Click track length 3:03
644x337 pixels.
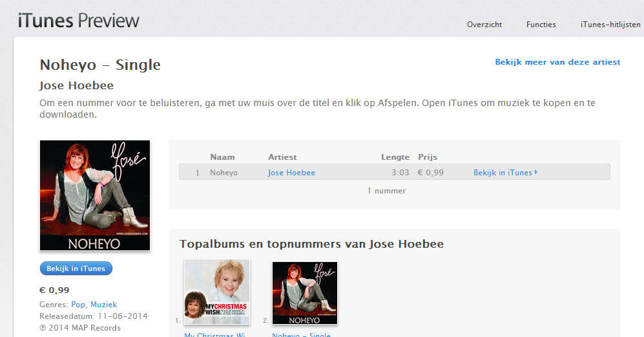400,173
